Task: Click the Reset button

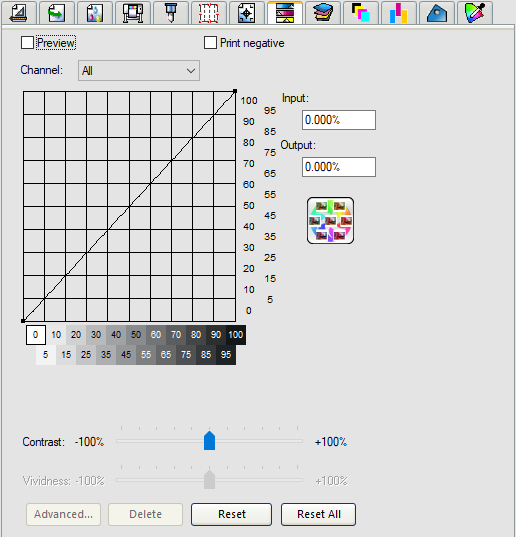Action: 231,514
